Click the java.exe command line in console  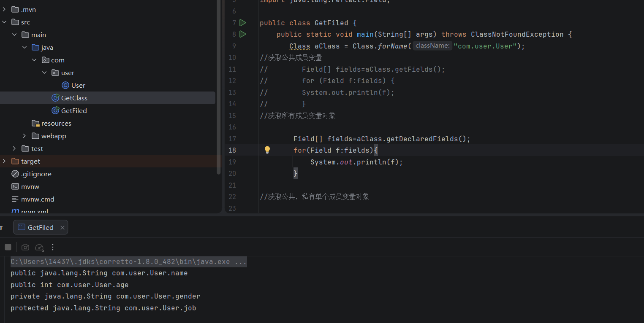tap(128, 262)
